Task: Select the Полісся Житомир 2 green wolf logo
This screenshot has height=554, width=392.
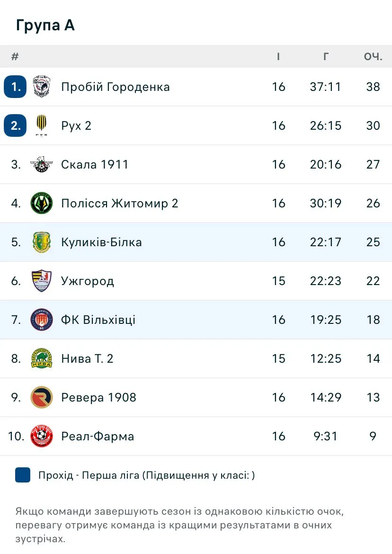Action: point(42,203)
